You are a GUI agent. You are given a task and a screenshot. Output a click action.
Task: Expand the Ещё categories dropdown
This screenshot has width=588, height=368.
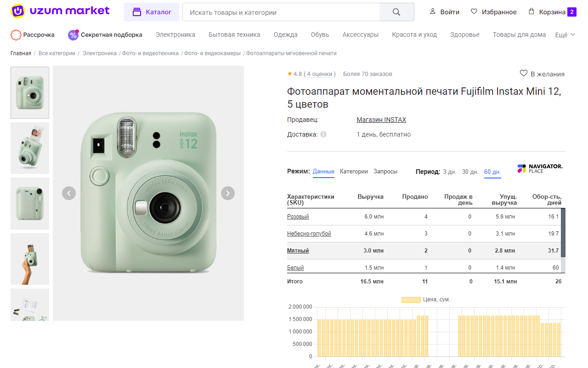point(565,34)
